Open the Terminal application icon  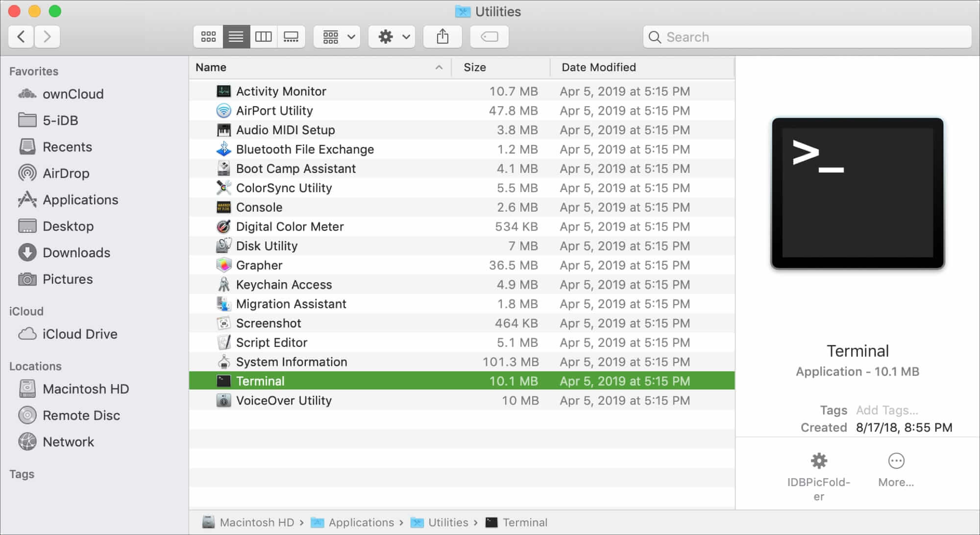click(223, 381)
